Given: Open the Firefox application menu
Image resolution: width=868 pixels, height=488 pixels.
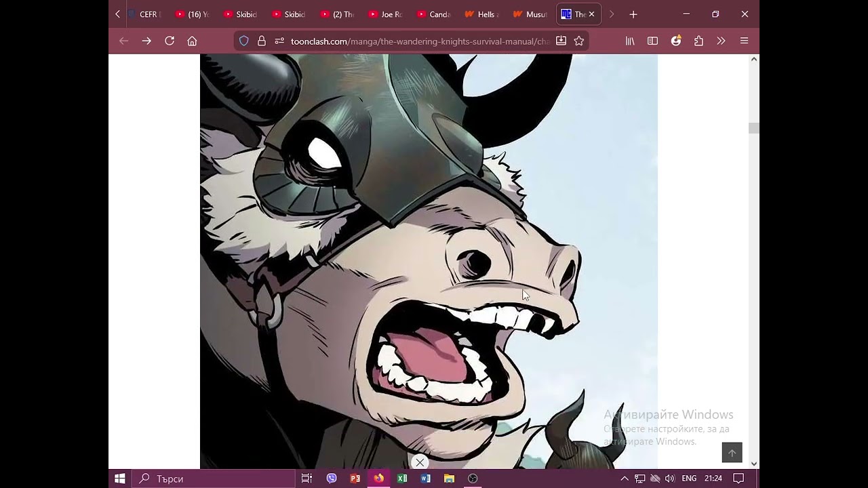Looking at the screenshot, I should tap(744, 41).
